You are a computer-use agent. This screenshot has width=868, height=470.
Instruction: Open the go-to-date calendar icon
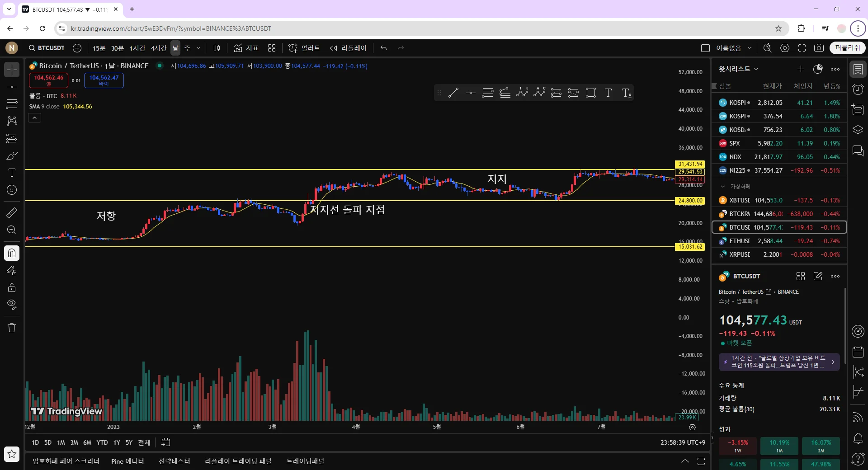(166, 442)
